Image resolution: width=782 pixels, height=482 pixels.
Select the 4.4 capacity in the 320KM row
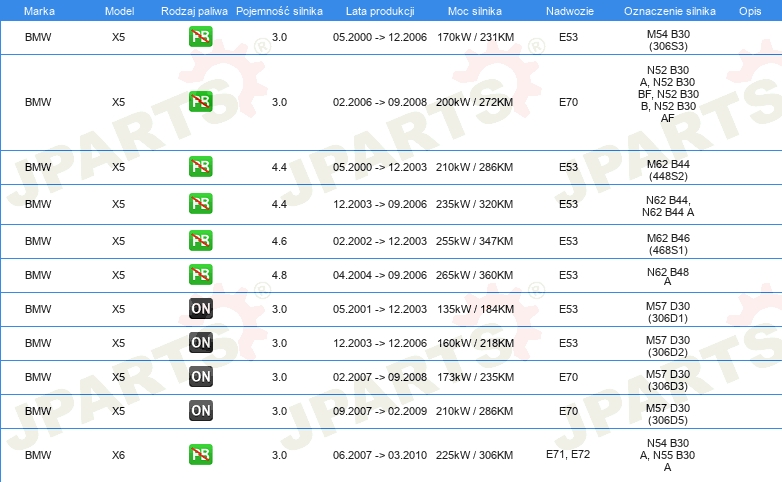tap(279, 204)
